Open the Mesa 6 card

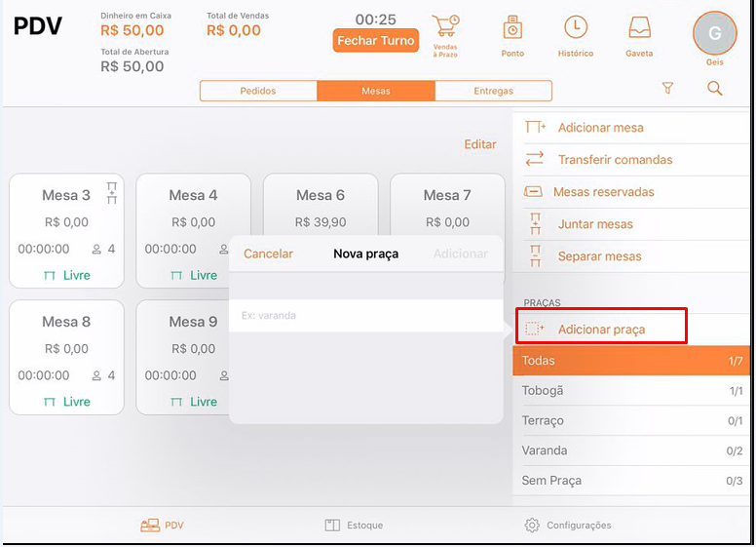point(321,205)
